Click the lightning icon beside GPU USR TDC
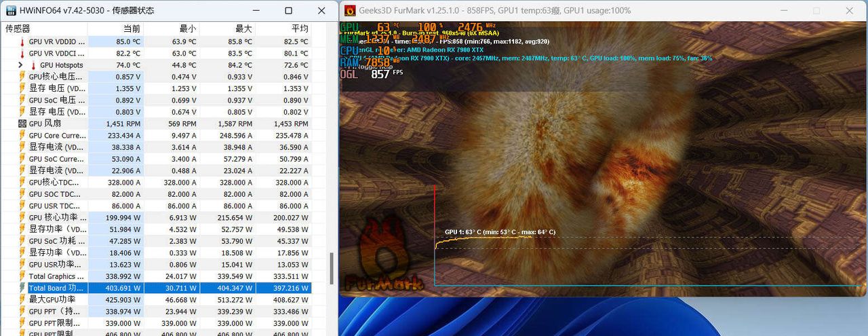 coord(22,205)
